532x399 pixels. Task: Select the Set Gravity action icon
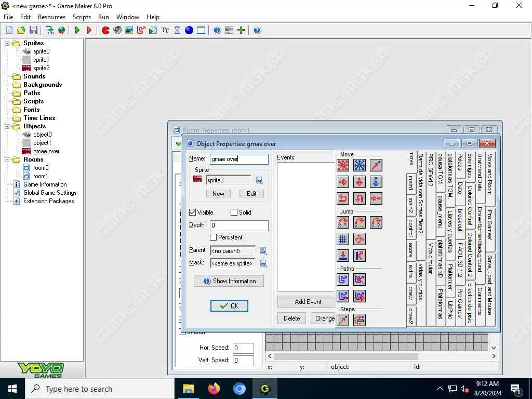(376, 182)
